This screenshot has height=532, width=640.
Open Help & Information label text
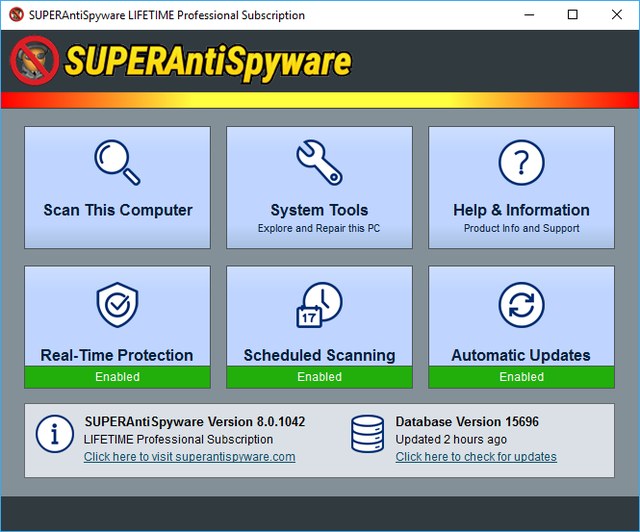[521, 210]
